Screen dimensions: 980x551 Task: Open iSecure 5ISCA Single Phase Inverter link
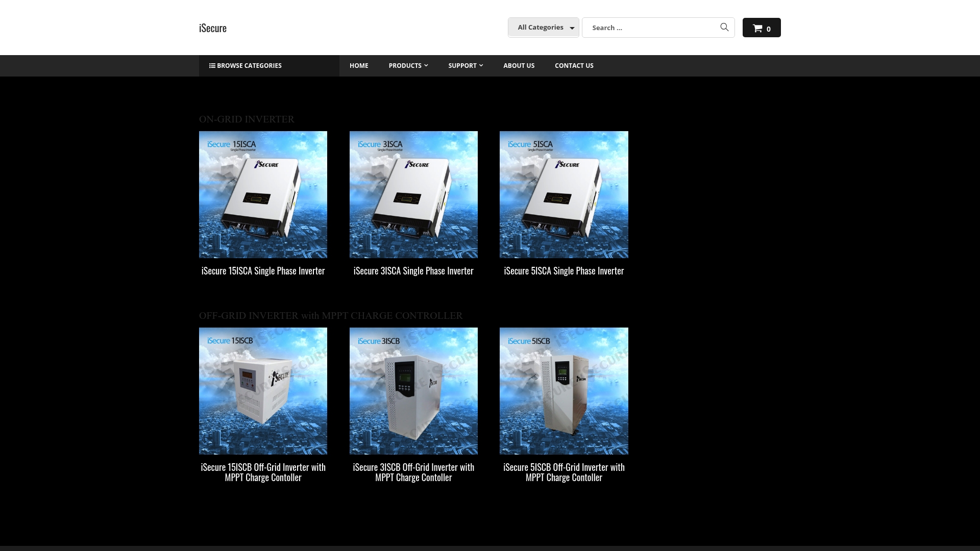[564, 271]
